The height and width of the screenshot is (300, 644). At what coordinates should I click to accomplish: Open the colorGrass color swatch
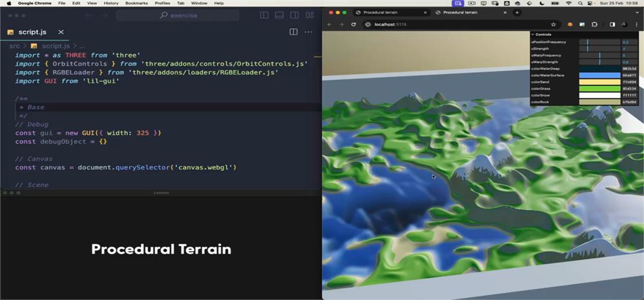pyautogui.click(x=599, y=88)
